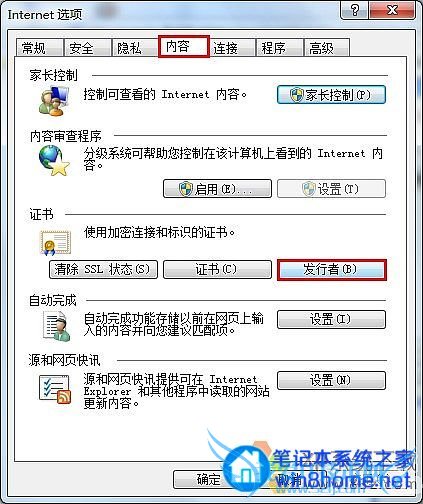This screenshot has width=423, height=504.
Task: Click the 发行者(B) publishers button
Action: (332, 269)
